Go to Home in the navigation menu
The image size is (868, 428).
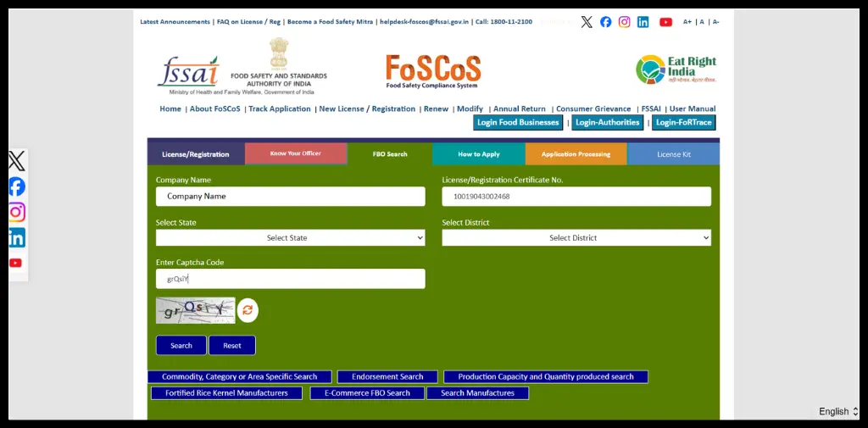pyautogui.click(x=170, y=108)
